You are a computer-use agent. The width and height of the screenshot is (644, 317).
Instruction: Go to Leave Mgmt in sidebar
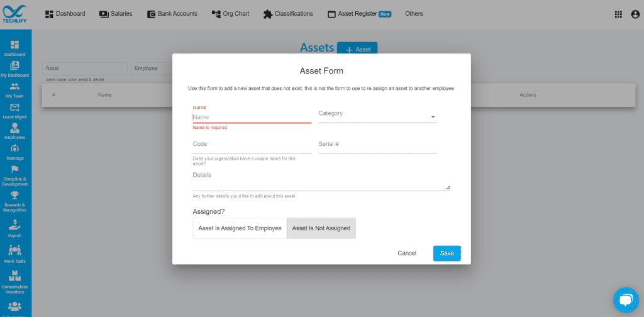[15, 111]
